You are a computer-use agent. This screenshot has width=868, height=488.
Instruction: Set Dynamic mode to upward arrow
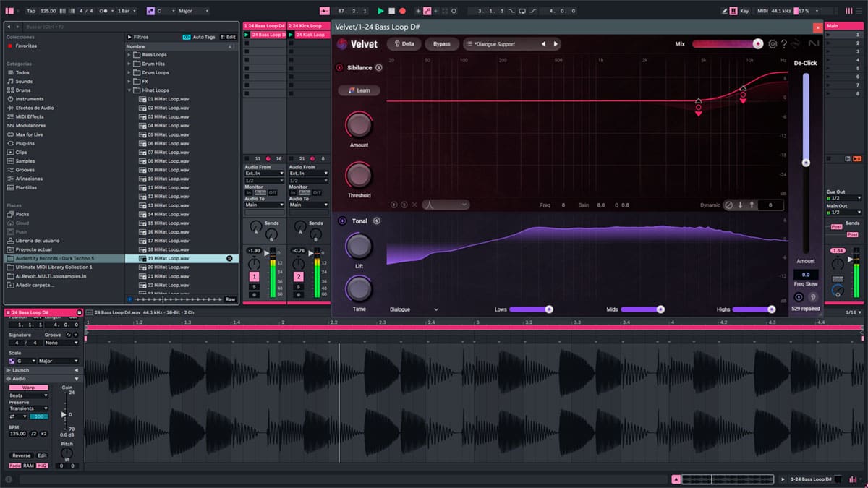[752, 205]
